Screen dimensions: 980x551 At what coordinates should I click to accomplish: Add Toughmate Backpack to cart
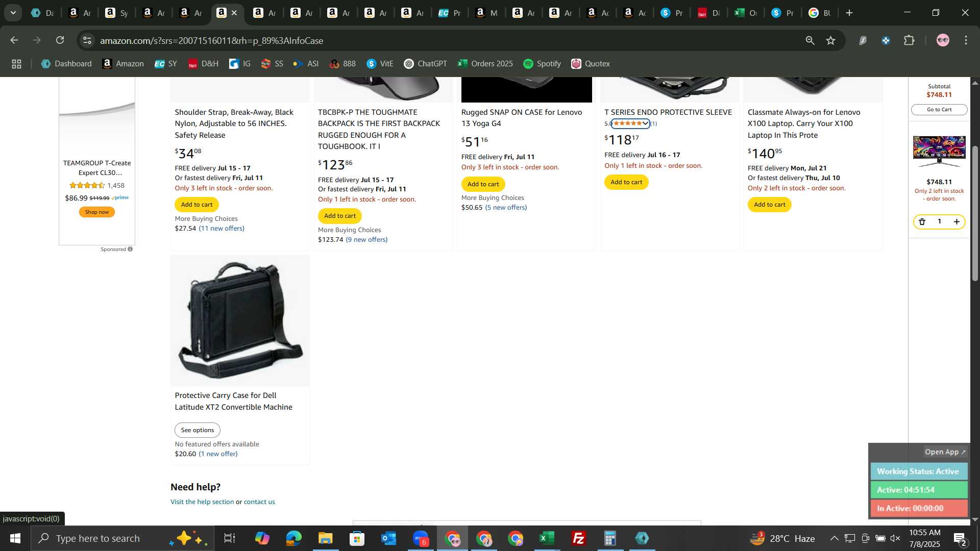[x=340, y=216]
